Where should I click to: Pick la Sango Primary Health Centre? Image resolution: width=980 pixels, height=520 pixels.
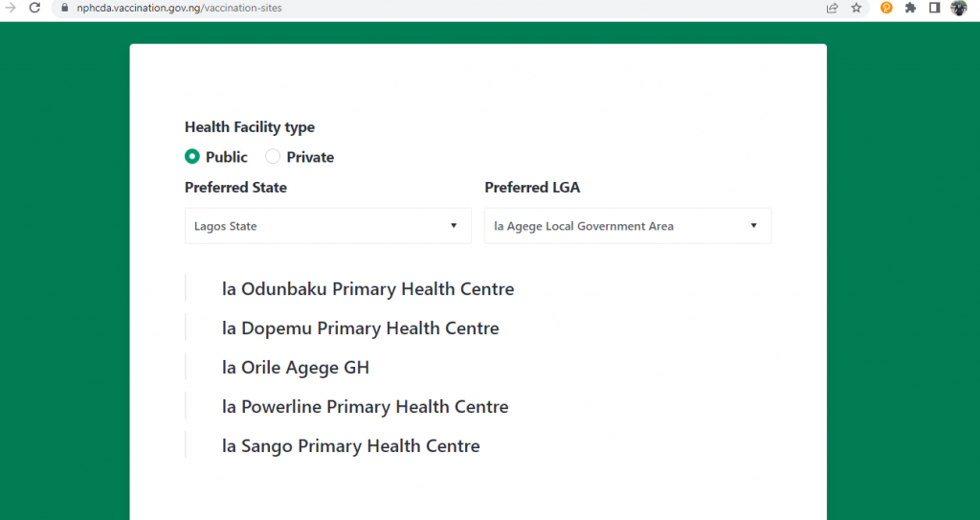click(350, 446)
